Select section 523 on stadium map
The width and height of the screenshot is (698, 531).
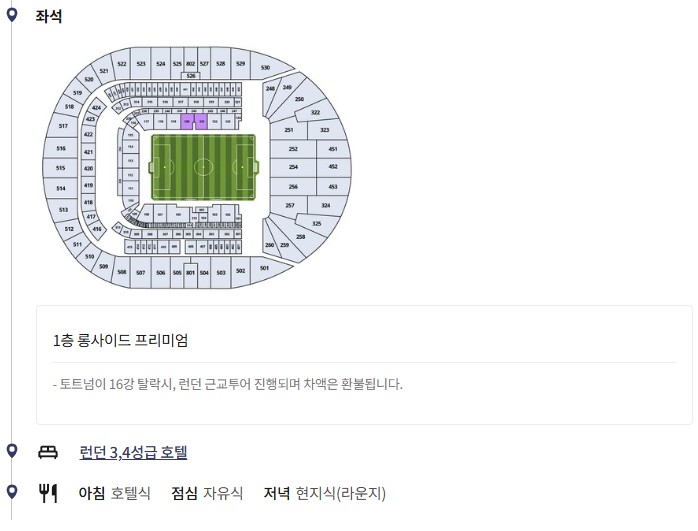[141, 64]
